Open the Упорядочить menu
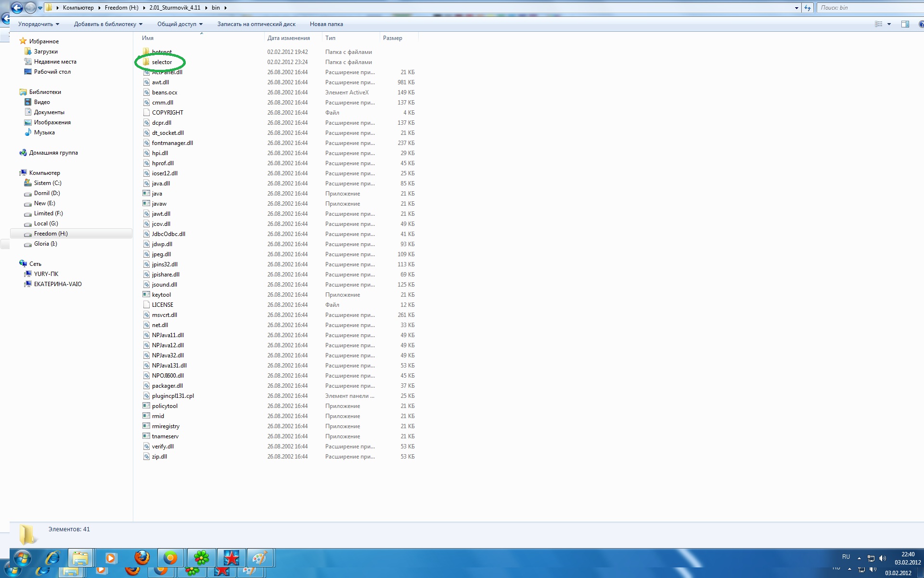 click(x=38, y=24)
